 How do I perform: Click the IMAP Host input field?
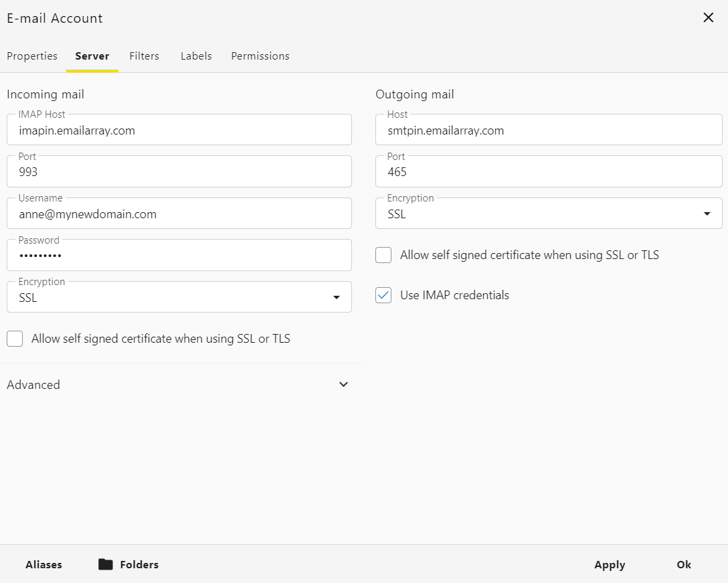coord(179,130)
